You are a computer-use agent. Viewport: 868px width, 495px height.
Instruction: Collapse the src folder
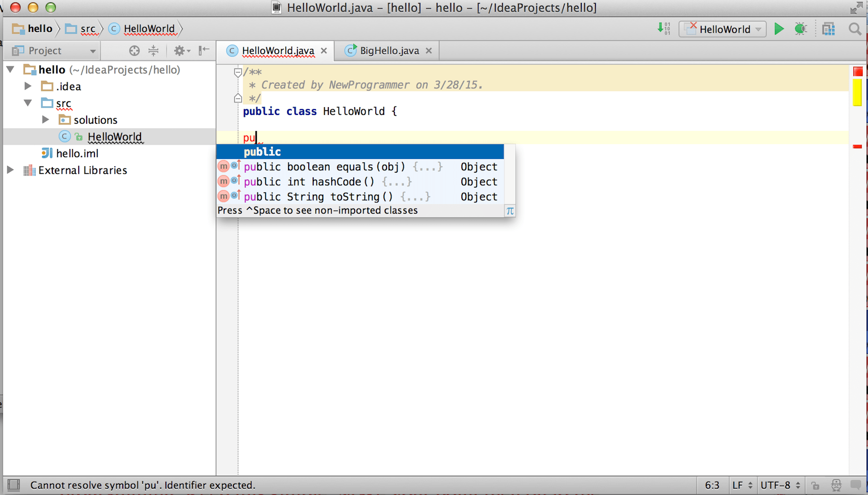tap(28, 103)
